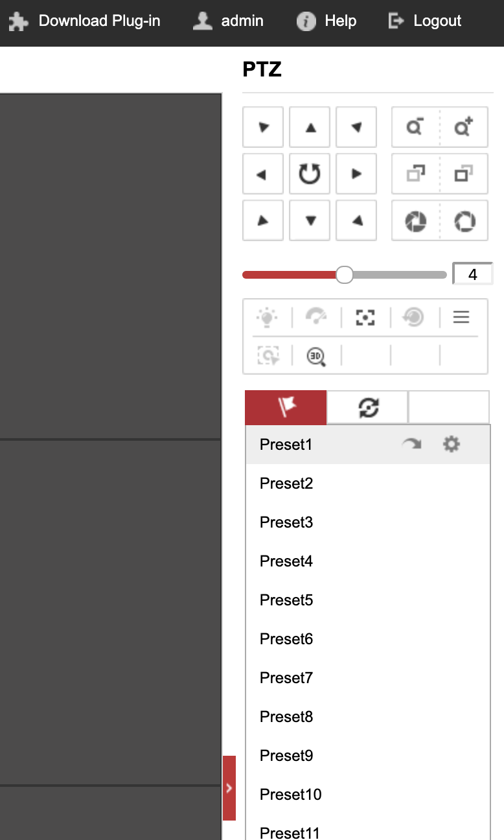Image resolution: width=504 pixels, height=840 pixels.
Task: Select the manual tracking icon
Action: pyautogui.click(x=268, y=357)
